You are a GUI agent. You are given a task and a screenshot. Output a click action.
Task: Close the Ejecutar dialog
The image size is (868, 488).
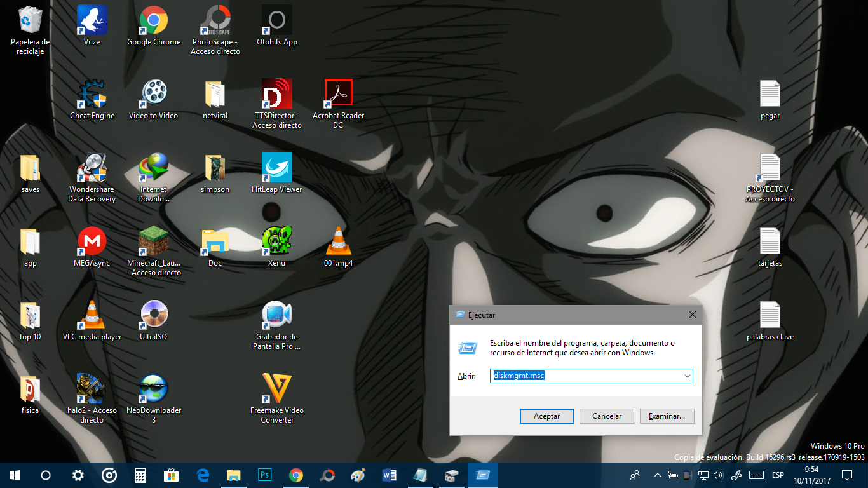coord(693,315)
